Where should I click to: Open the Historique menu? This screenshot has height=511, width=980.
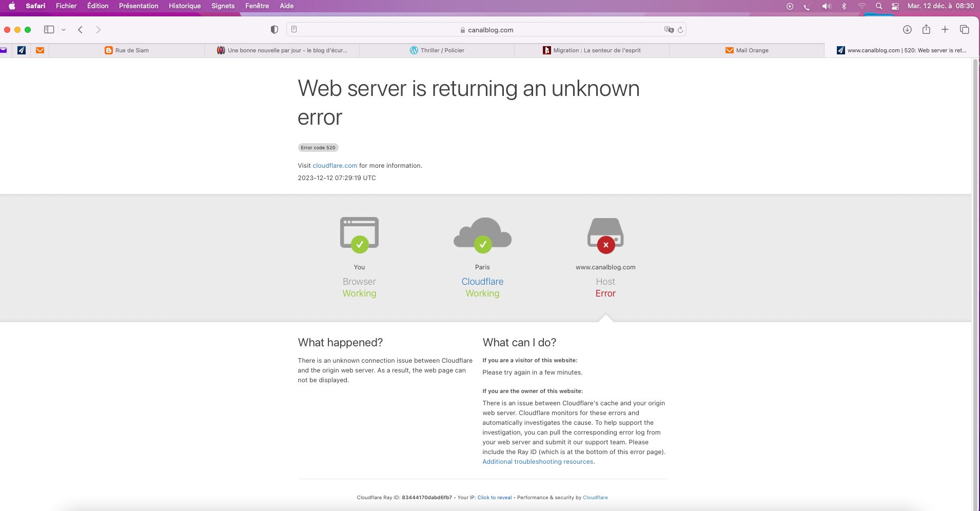(185, 6)
